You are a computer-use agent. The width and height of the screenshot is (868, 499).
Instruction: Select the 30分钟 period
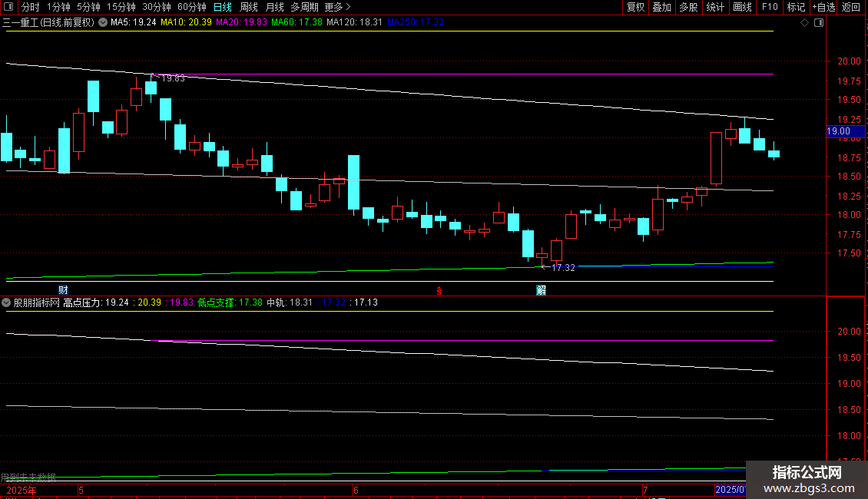coord(157,7)
